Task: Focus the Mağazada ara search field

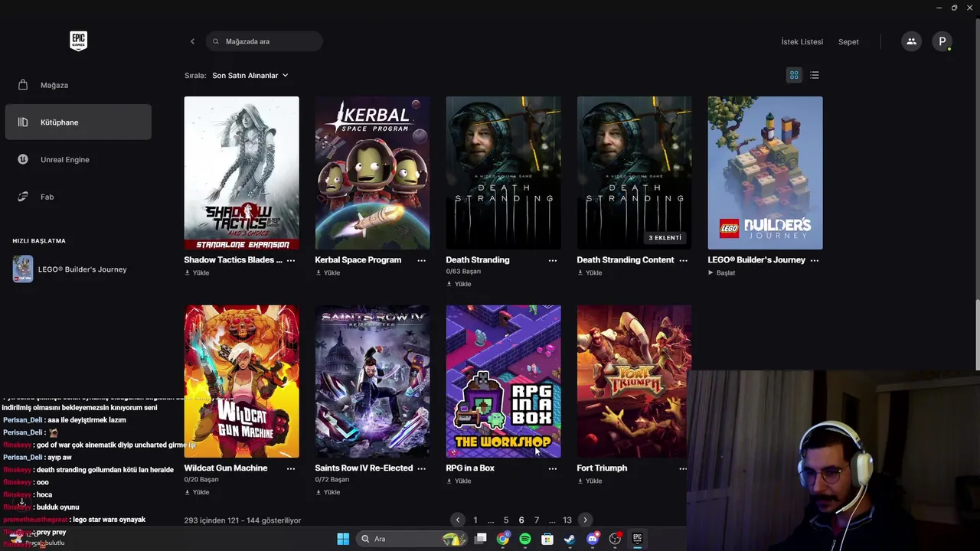Action: pos(264,41)
